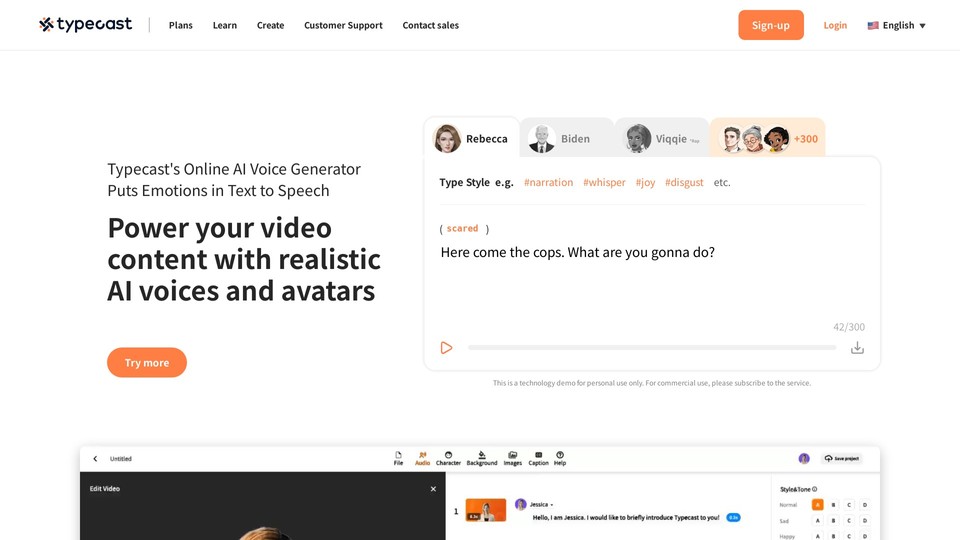960x540 pixels.
Task: Click the audio playback progress bar
Action: [x=652, y=348]
